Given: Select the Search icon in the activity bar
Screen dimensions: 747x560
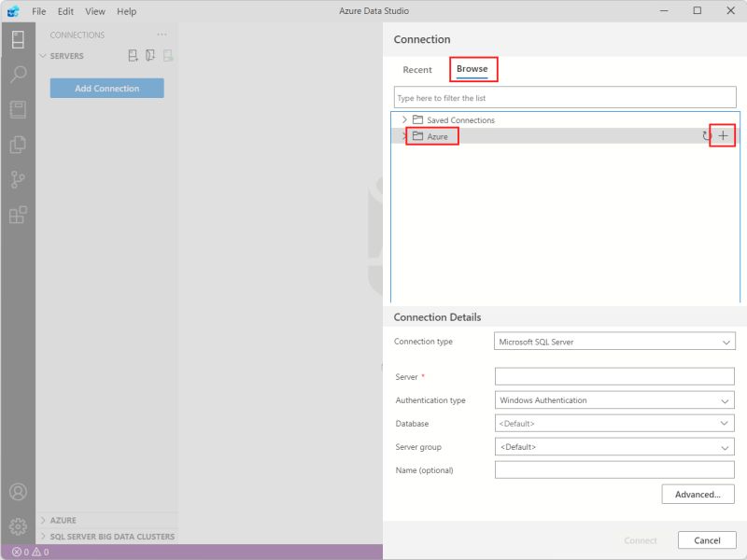Looking at the screenshot, I should [x=17, y=75].
